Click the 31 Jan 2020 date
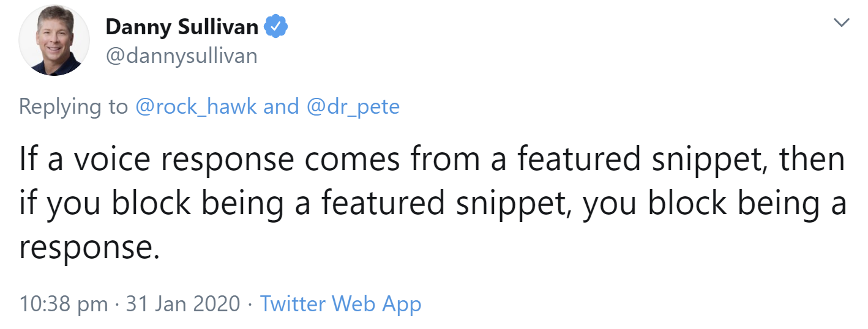 tap(183, 304)
